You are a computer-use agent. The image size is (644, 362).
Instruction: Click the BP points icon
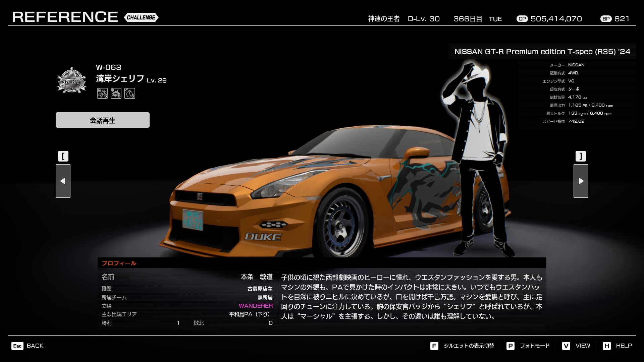coord(606,19)
